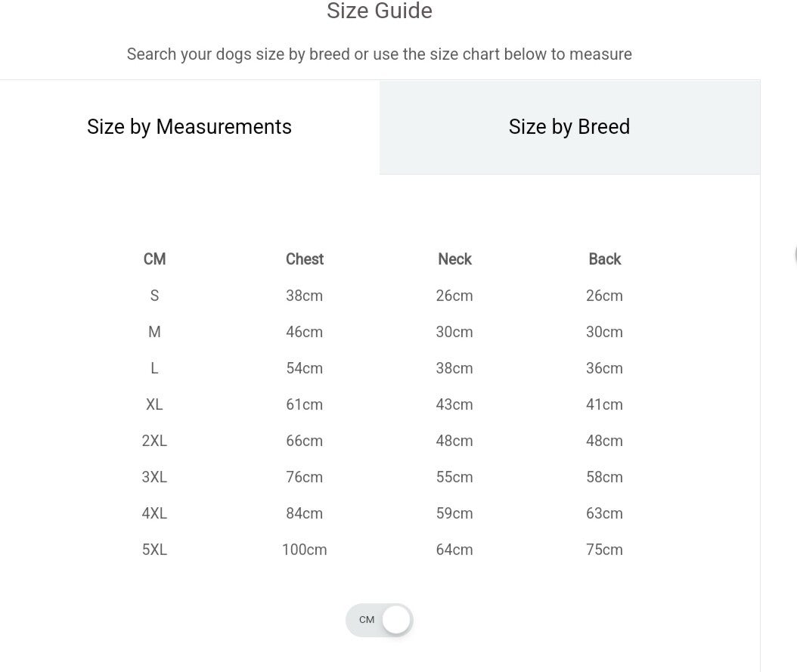The image size is (797, 672).
Task: Select the S size row label
Action: pos(154,296)
